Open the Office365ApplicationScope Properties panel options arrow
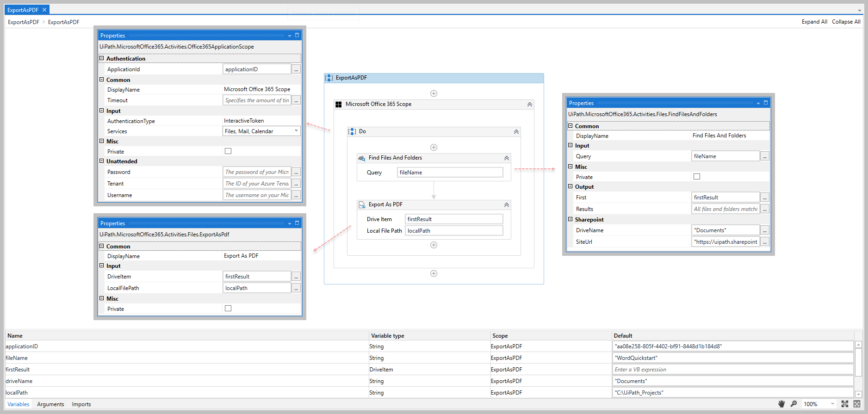 pos(290,36)
